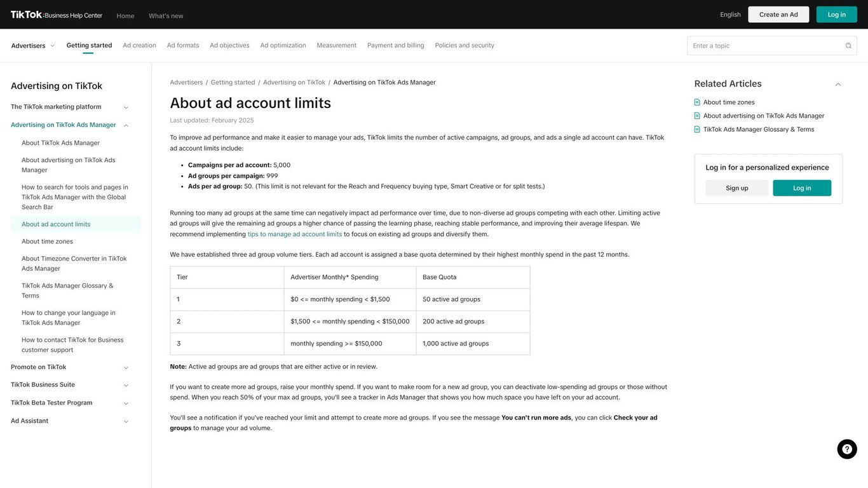Switch to the Ad creation tab
Viewport: 868px width, 488px height.
139,46
